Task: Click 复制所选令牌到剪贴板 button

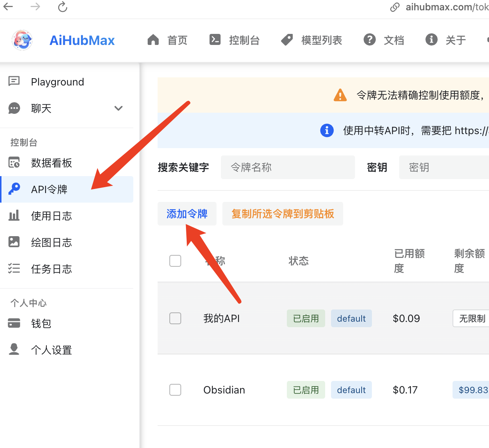Action: [x=282, y=214]
